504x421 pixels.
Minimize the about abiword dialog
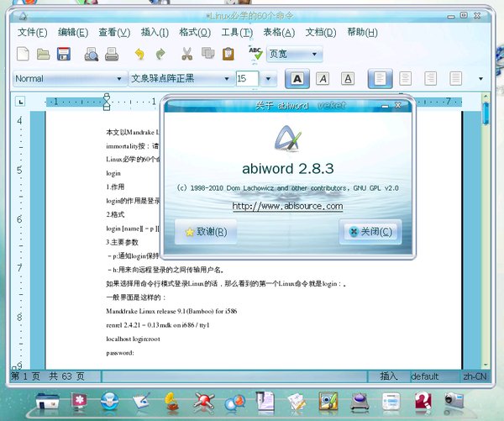tap(385, 106)
